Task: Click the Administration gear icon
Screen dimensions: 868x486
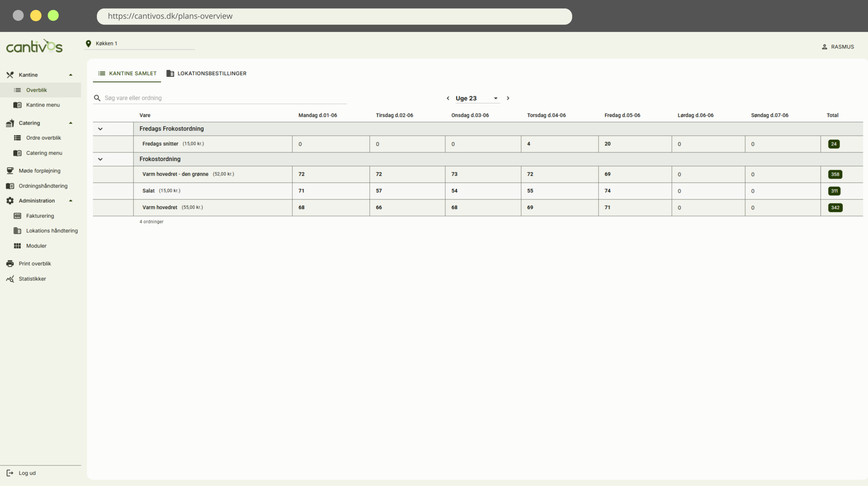Action: pos(10,201)
